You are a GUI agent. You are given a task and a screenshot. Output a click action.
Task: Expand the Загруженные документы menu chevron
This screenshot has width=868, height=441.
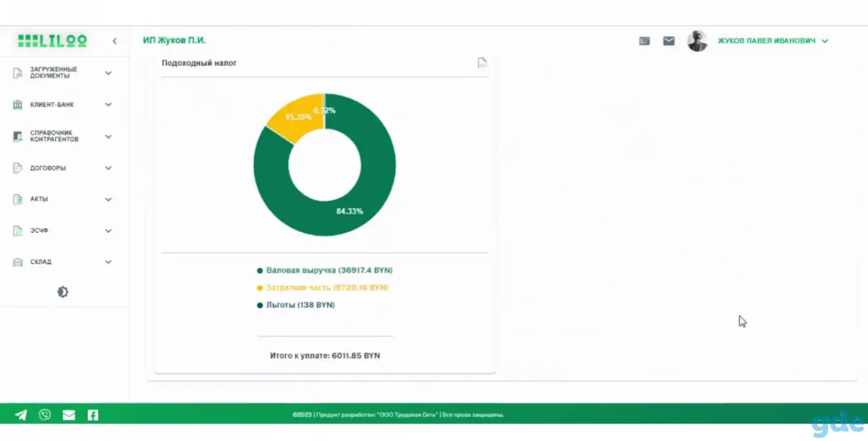[108, 73]
